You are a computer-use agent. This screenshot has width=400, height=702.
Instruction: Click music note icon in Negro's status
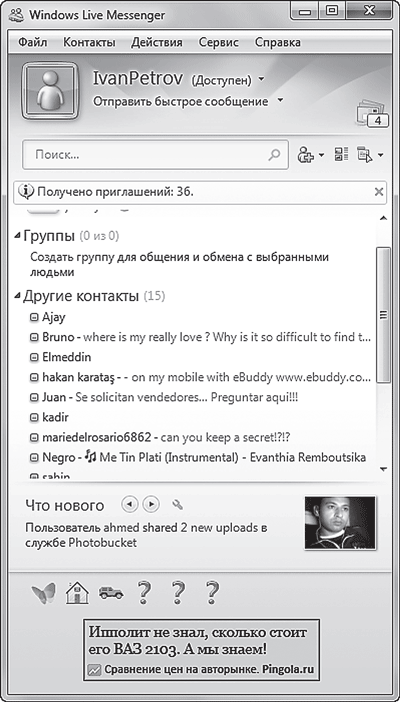pyautogui.click(x=90, y=457)
